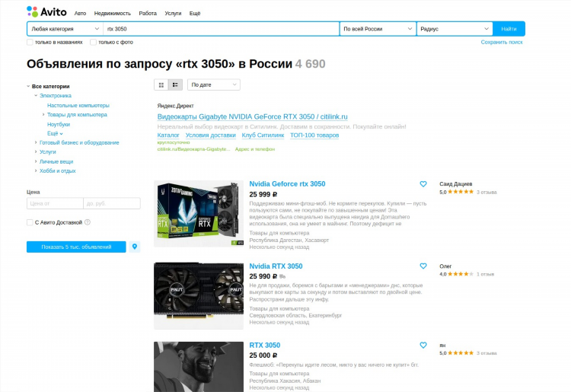Click the star rating of Саид Дациев

[461, 192]
